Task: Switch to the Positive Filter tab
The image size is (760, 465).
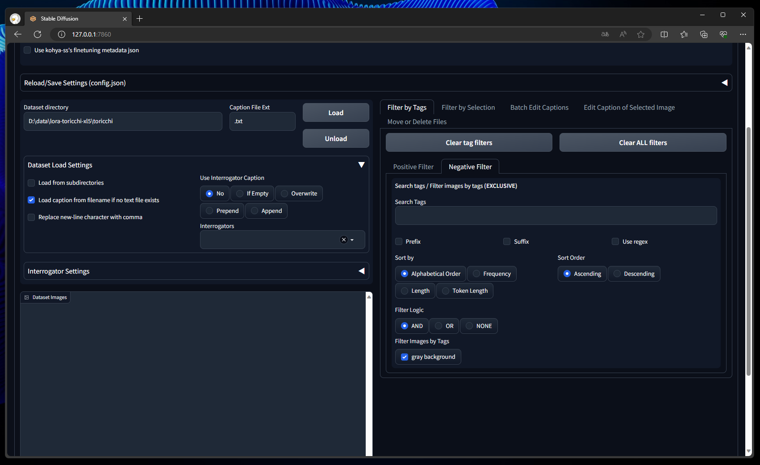Action: point(413,167)
